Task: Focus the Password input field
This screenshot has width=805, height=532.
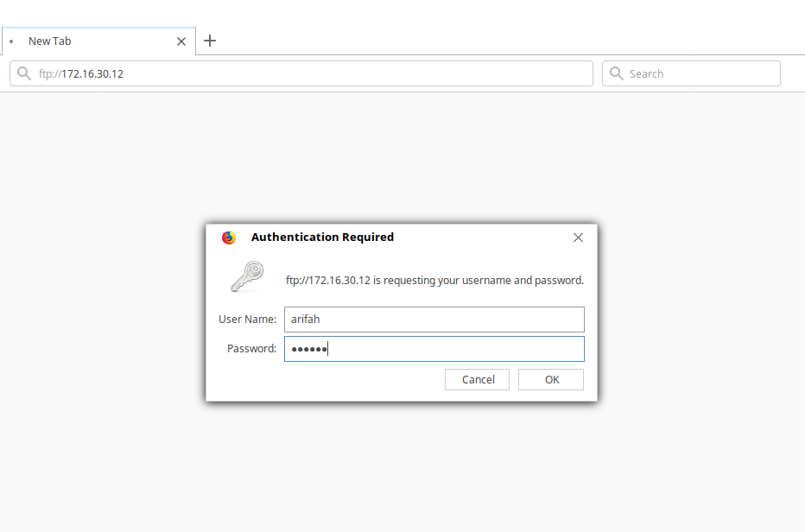Action: pos(434,349)
